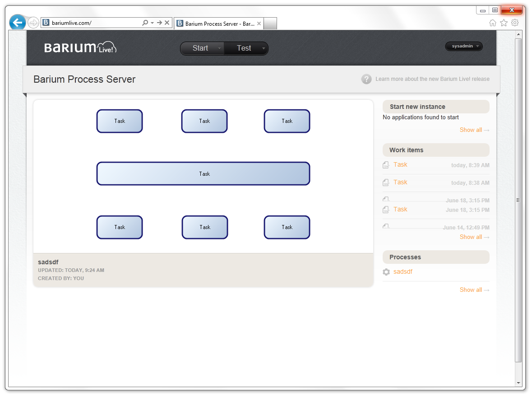Click the favorites star icon
This screenshot has width=532, height=398.
pyautogui.click(x=504, y=23)
